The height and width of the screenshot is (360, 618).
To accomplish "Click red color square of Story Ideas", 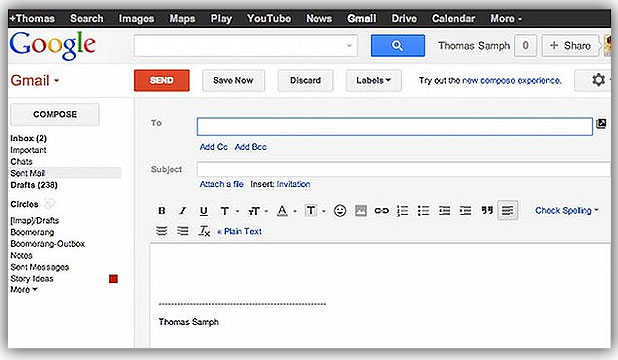I will 113,279.
